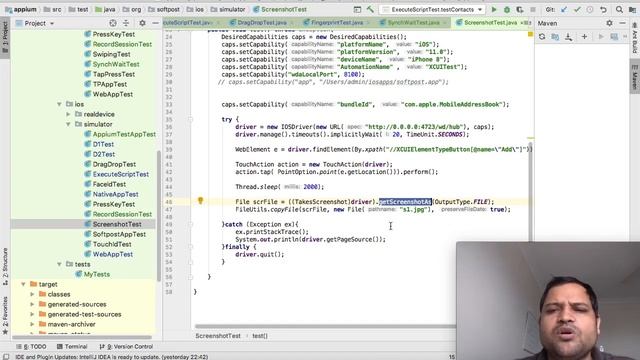640x360 pixels.
Task: Open run configuration dropdown ExecuteScriptTest.testContacts
Action: coord(432,9)
